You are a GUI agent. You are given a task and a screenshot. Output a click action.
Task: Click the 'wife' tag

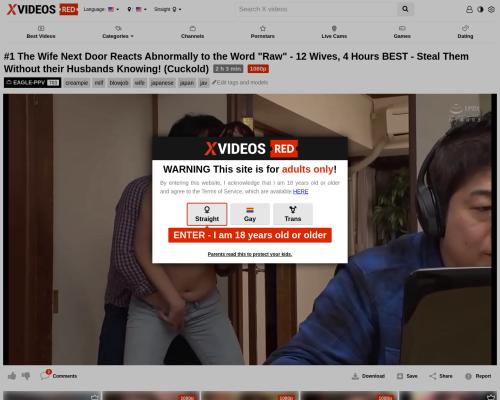140,83
